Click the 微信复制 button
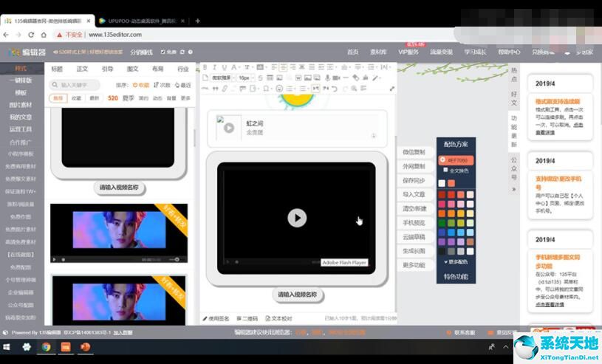 (414, 152)
